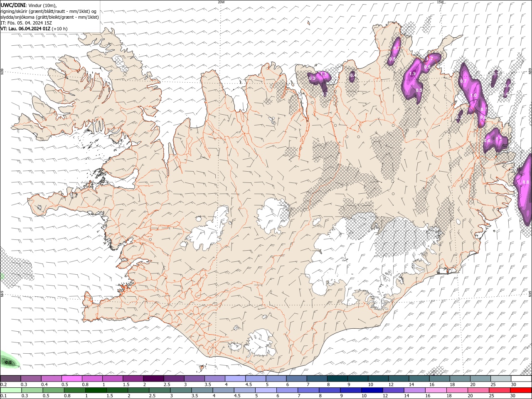Select the lower-row violet swatch labeled 14
Image resolution: width=532 pixels, height=399 pixels.
point(414,390)
